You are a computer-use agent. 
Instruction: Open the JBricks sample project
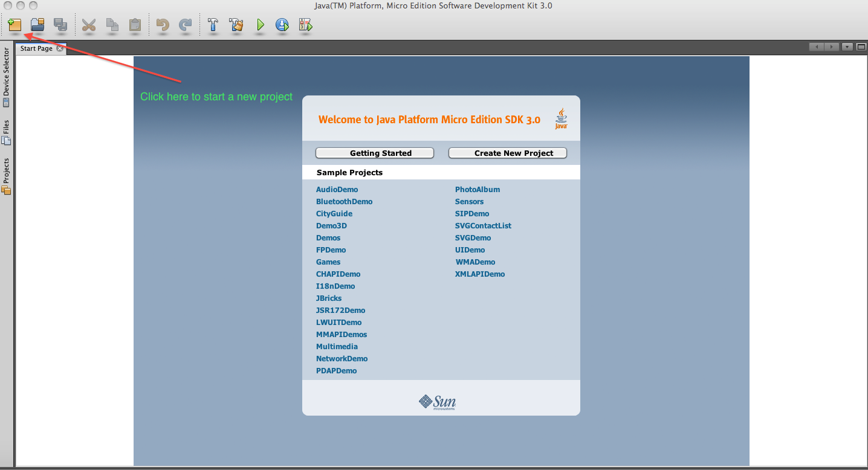(329, 298)
